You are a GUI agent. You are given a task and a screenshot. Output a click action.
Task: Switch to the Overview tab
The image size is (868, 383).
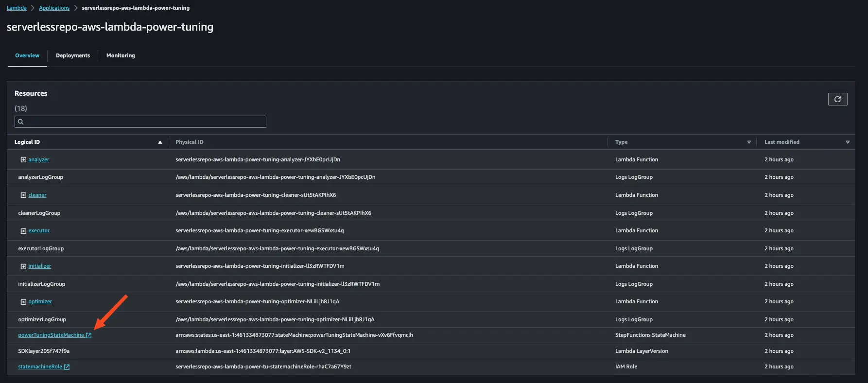[x=27, y=55]
